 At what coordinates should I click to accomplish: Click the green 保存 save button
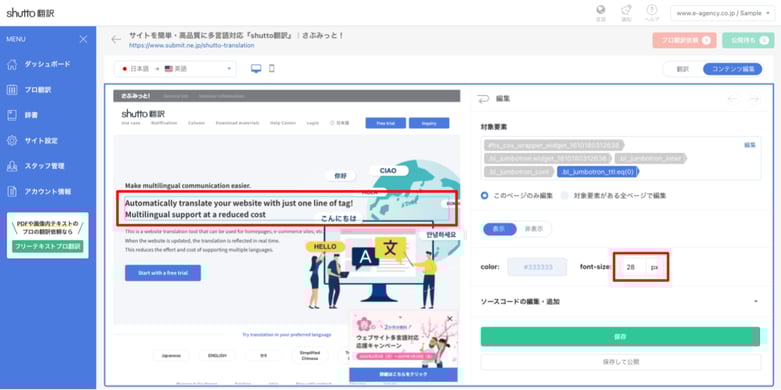pos(621,337)
